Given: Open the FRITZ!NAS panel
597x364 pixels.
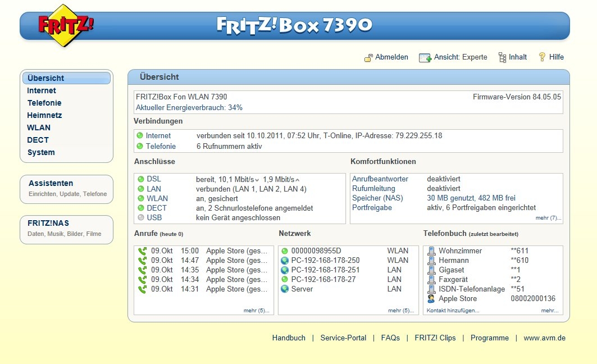Looking at the screenshot, I should (x=67, y=230).
